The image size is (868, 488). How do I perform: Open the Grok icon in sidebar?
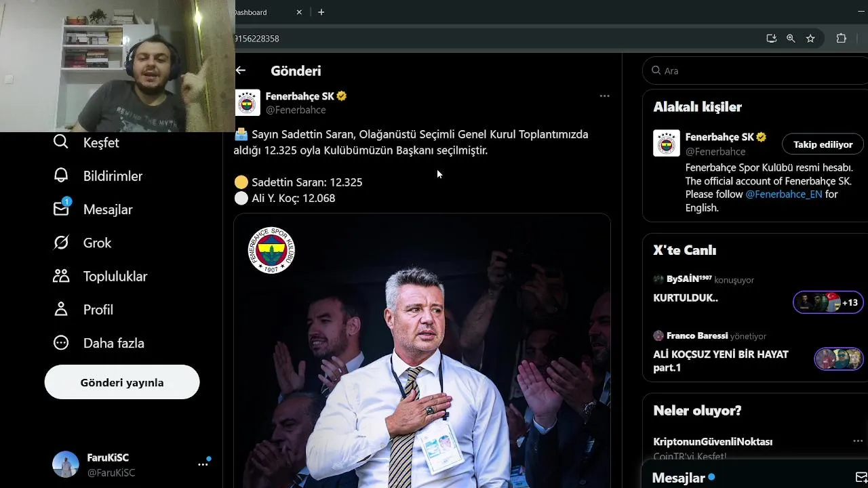click(x=61, y=243)
